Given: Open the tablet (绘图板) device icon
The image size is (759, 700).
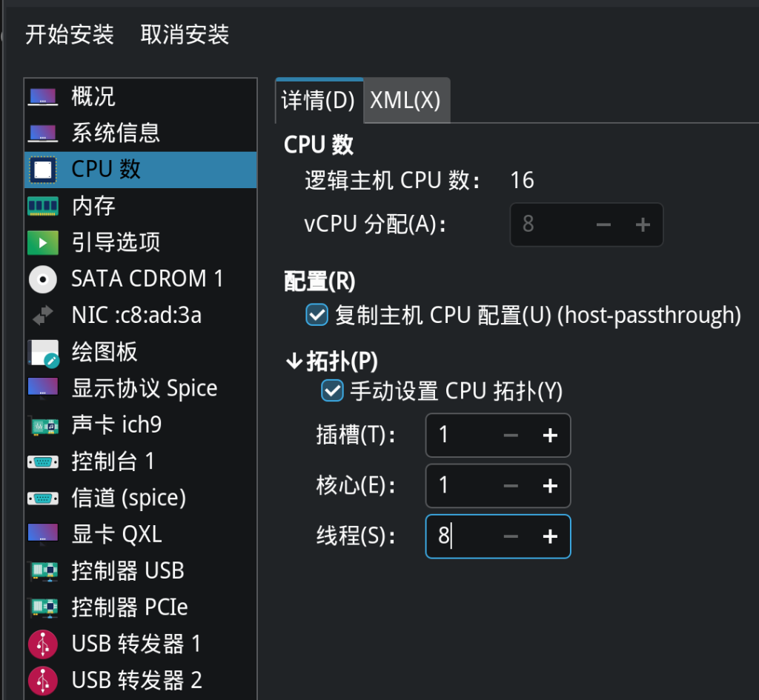Looking at the screenshot, I should pyautogui.click(x=42, y=353).
